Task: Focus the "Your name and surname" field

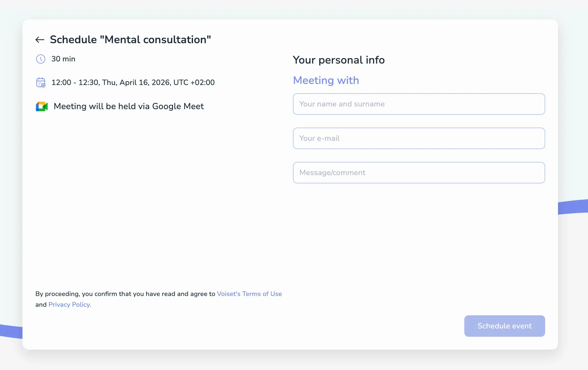Action: tap(419, 104)
